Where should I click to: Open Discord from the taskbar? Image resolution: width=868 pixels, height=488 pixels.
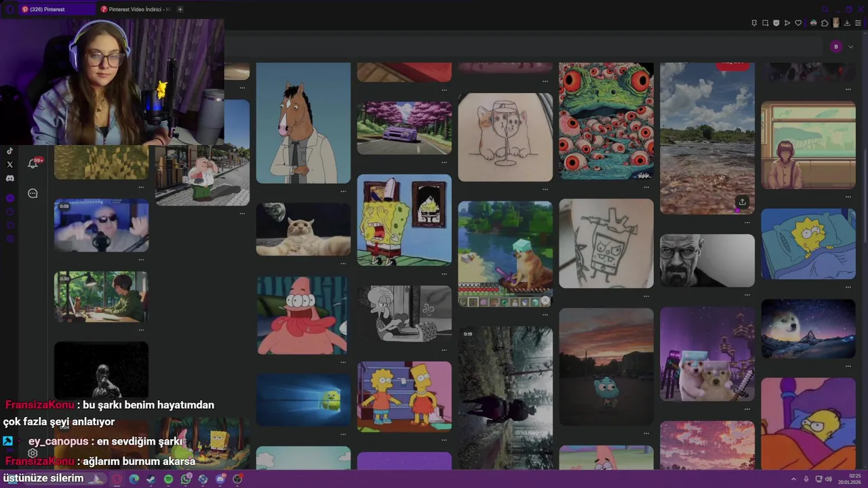coord(220,479)
